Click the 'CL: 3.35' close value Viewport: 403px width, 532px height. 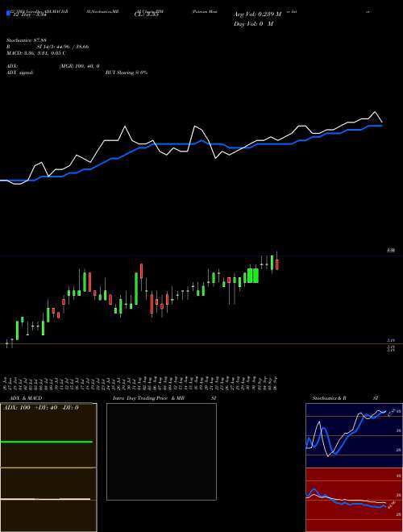click(x=147, y=15)
